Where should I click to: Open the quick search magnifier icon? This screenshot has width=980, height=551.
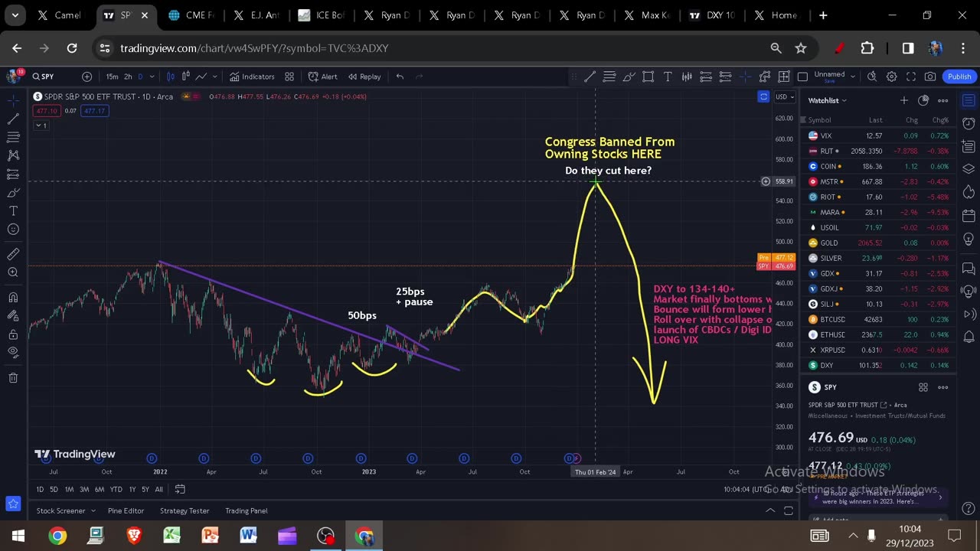tap(872, 77)
